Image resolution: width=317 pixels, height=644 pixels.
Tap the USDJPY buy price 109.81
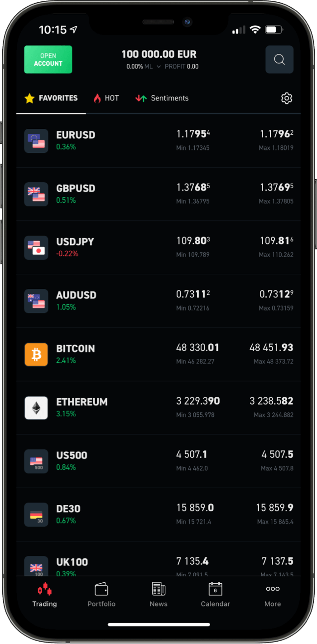pyautogui.click(x=276, y=241)
